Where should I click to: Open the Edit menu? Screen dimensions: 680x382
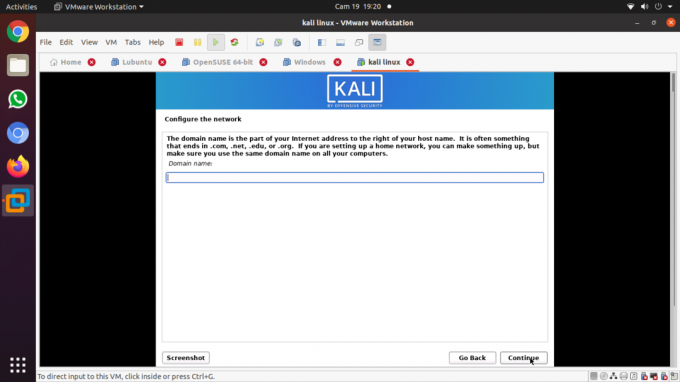tap(66, 42)
